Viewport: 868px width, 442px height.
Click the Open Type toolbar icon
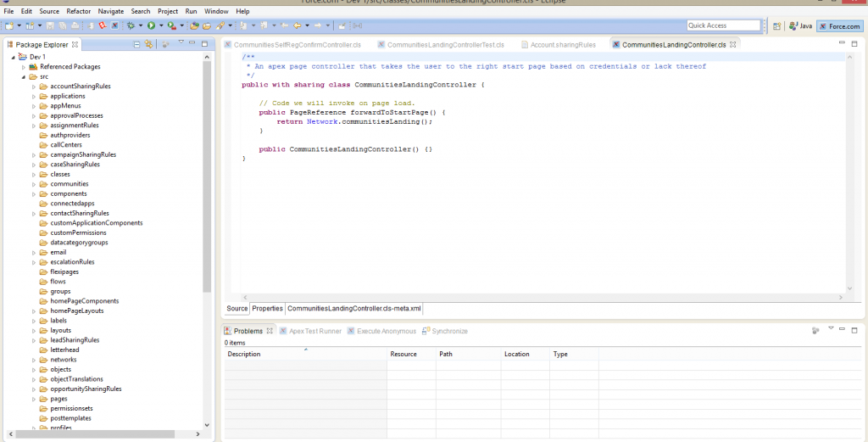click(194, 26)
